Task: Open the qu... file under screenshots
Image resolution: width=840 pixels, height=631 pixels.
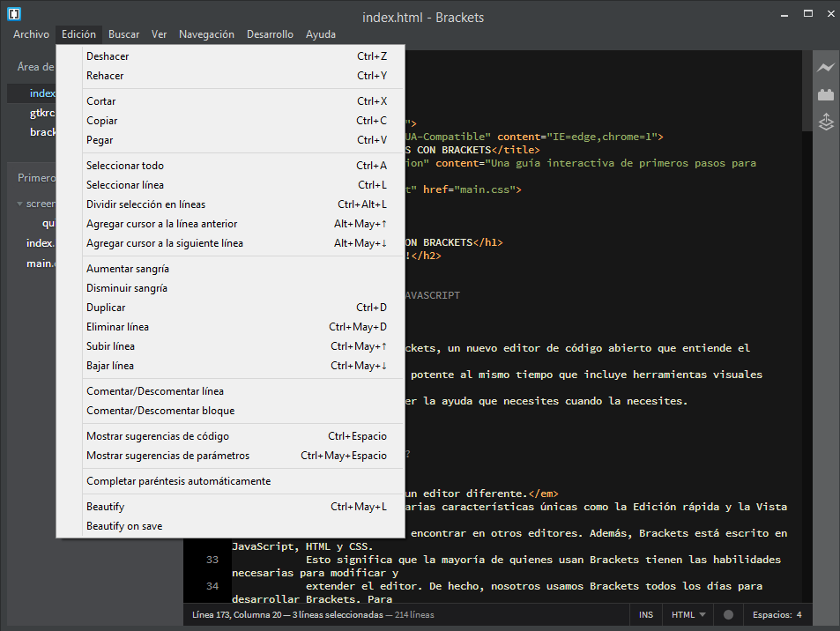Action: pyautogui.click(x=48, y=223)
